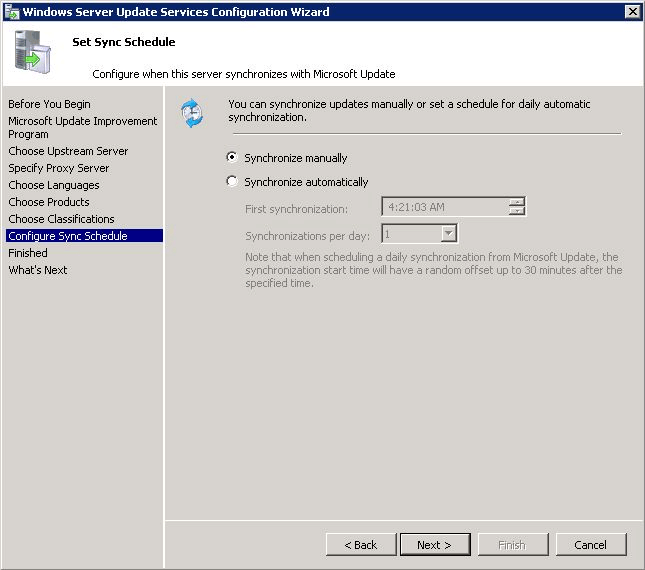Viewport: 645px width, 570px height.
Task: Close the configuration wizard window
Action: click(632, 11)
